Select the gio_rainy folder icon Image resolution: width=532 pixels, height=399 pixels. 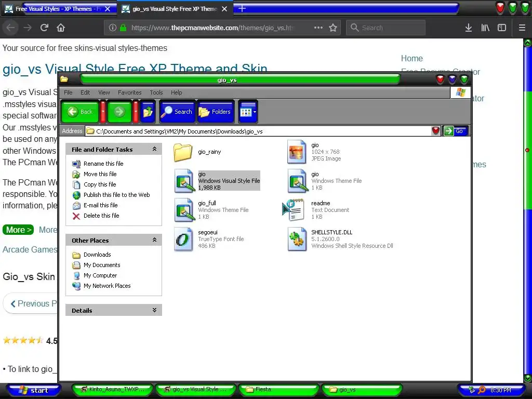tap(183, 152)
